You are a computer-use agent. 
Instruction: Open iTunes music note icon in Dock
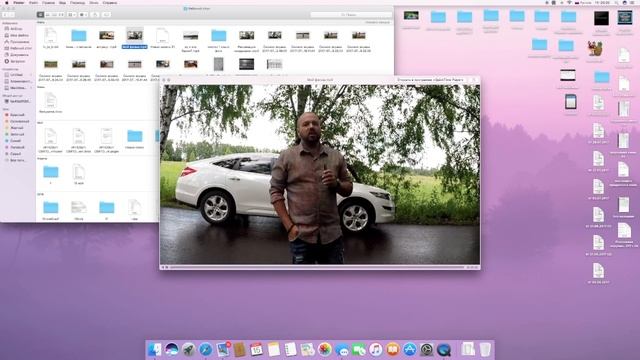coord(376,349)
